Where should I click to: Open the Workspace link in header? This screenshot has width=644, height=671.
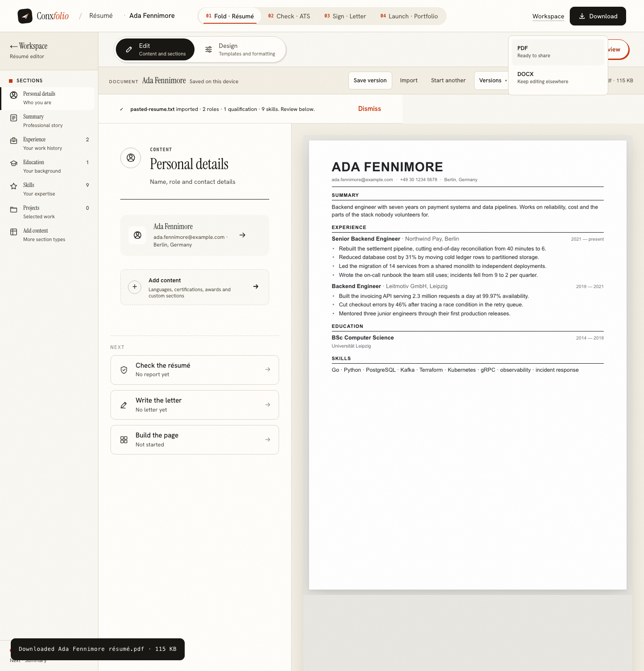548,16
